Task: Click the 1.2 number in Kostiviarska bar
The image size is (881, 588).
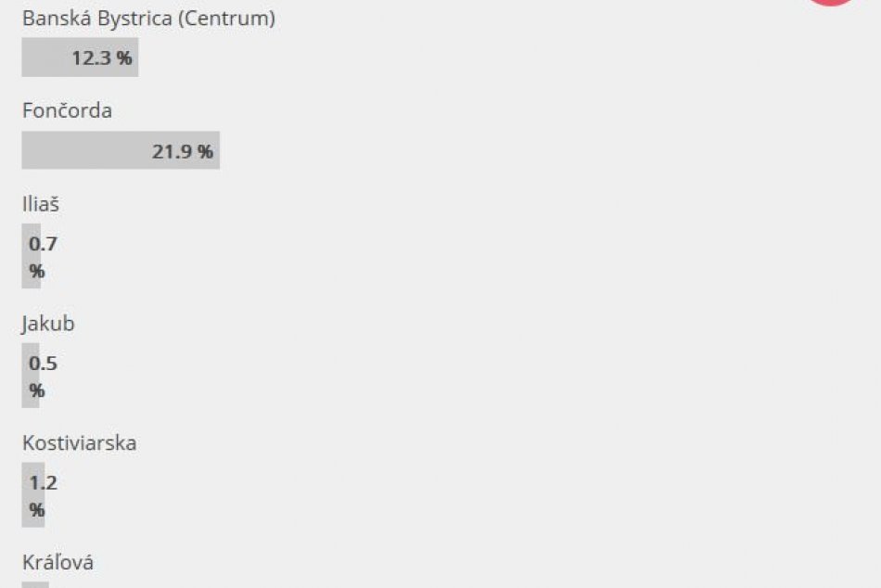Action: coord(44,482)
